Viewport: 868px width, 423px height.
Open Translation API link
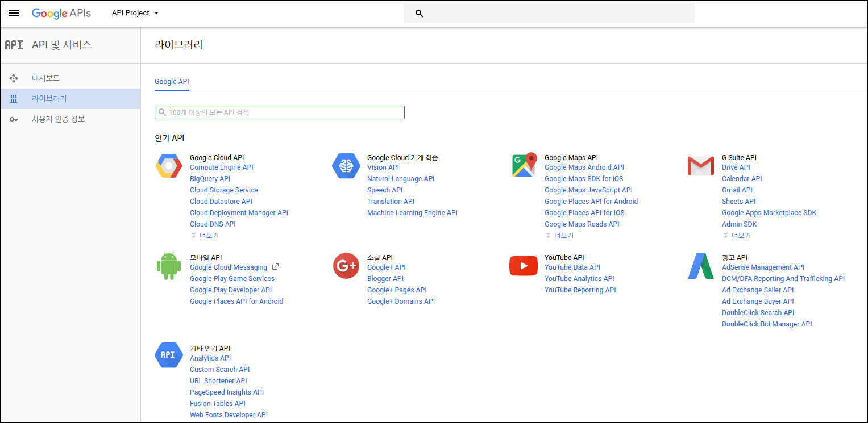[x=391, y=202]
